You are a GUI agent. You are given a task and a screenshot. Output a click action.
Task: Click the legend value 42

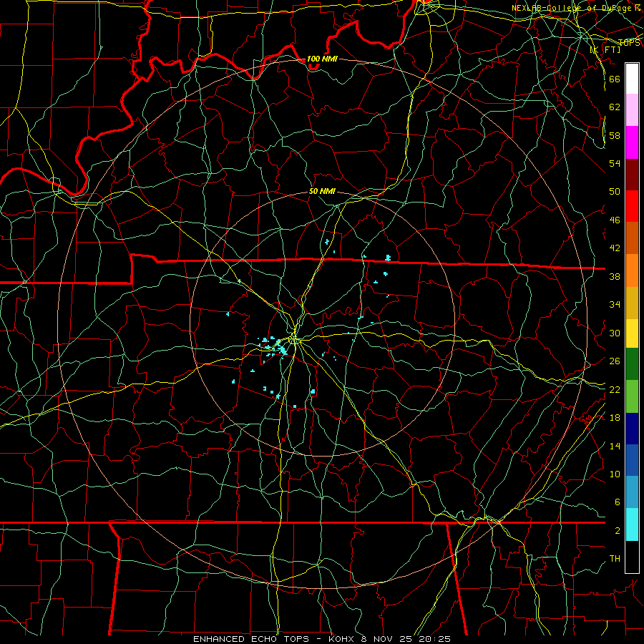tap(615, 248)
